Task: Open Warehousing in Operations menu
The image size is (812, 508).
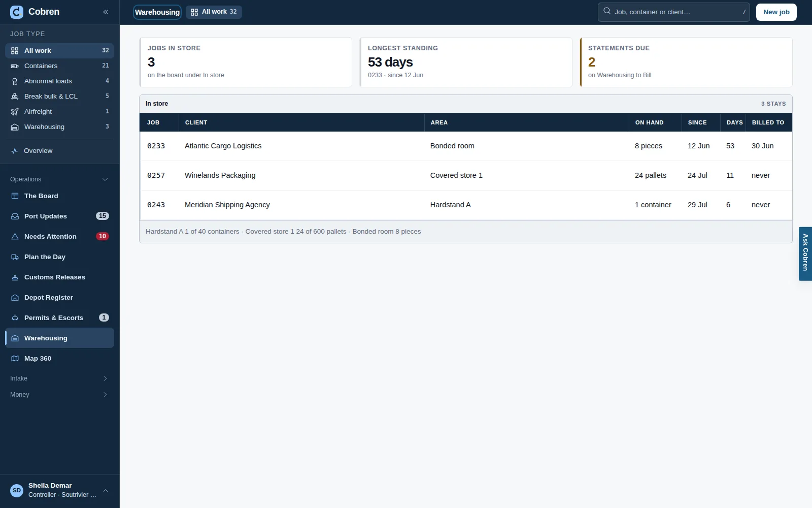Action: click(x=59, y=338)
